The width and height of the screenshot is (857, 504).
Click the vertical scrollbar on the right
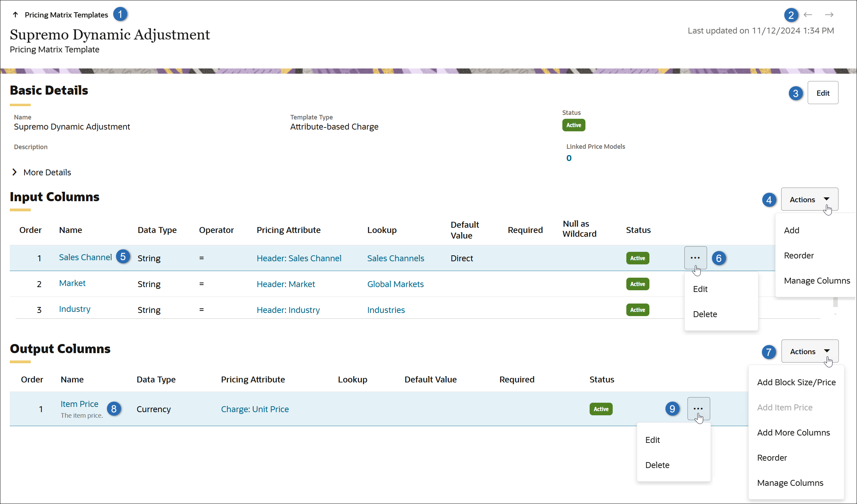click(835, 302)
